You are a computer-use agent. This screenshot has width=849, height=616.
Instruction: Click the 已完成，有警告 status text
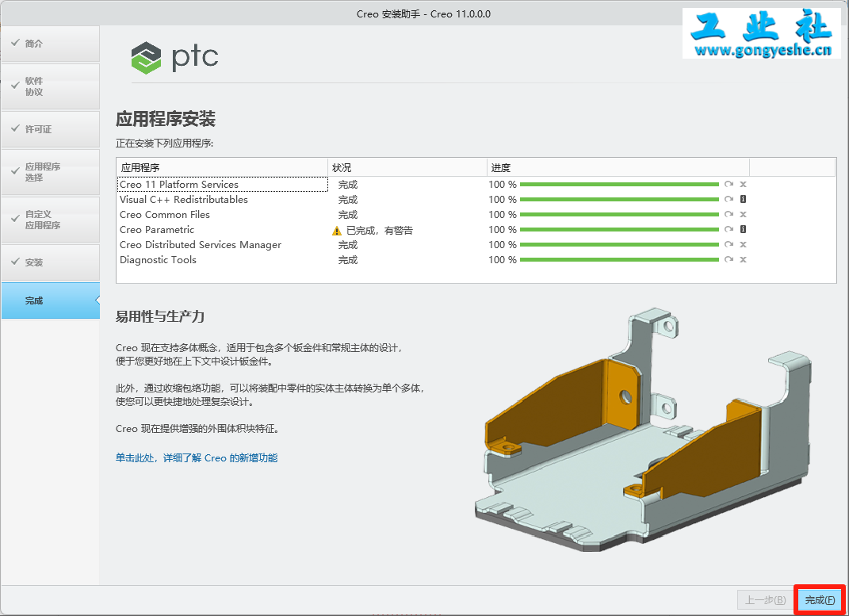pyautogui.click(x=379, y=231)
